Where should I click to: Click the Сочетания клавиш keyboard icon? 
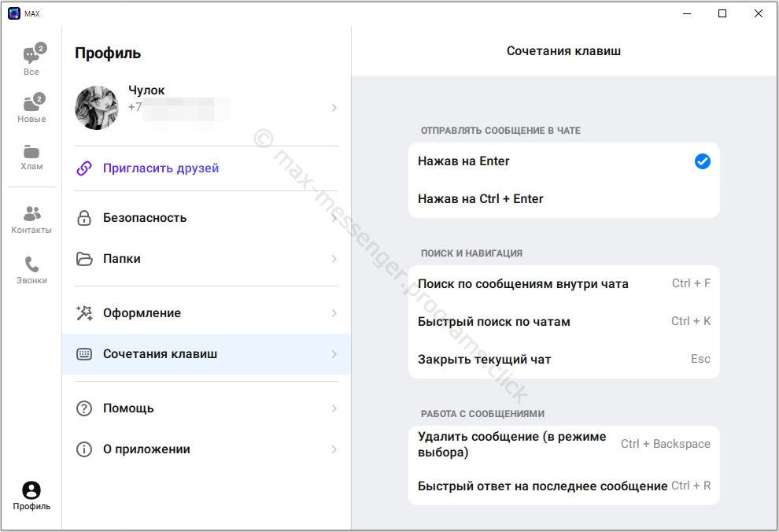coord(85,353)
